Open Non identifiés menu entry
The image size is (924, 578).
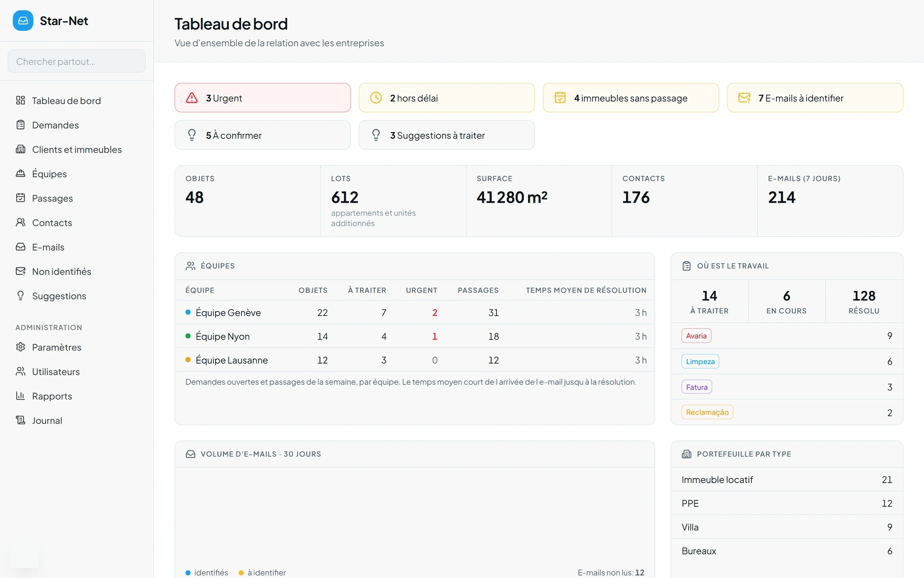click(x=77, y=271)
